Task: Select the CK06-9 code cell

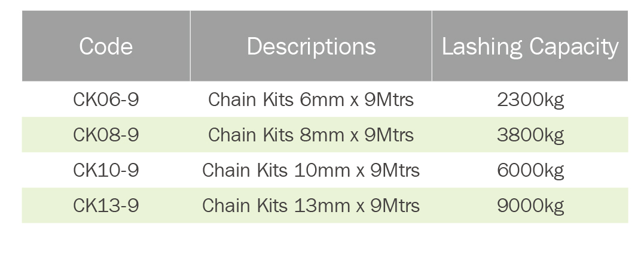Action: click(x=106, y=99)
